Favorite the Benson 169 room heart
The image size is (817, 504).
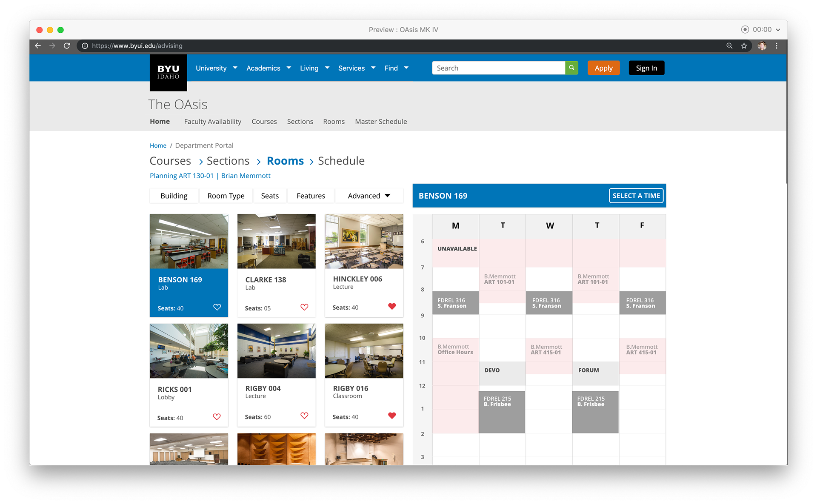pyautogui.click(x=217, y=307)
